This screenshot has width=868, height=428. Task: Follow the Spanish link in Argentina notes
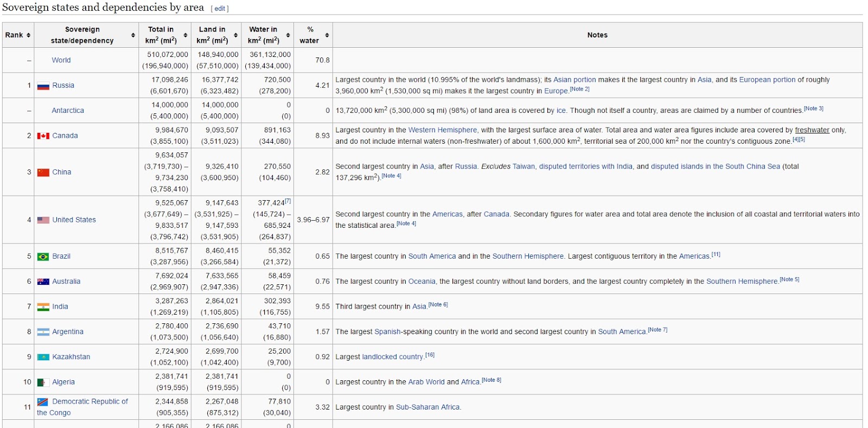click(x=387, y=331)
